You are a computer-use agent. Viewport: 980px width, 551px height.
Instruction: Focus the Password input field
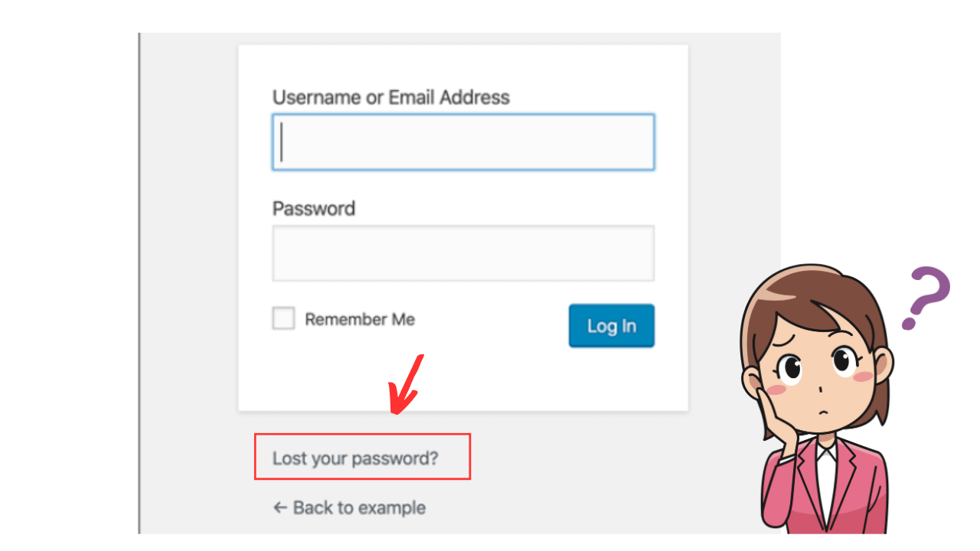462,253
